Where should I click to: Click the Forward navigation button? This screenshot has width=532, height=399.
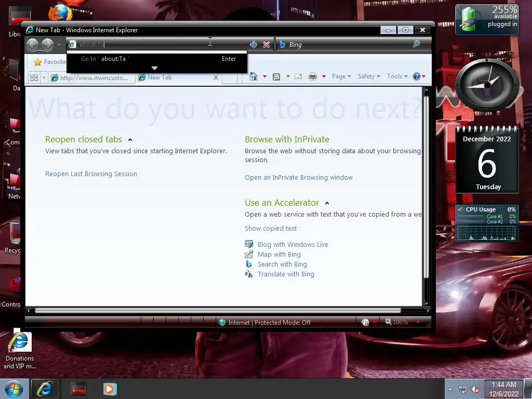coord(47,45)
